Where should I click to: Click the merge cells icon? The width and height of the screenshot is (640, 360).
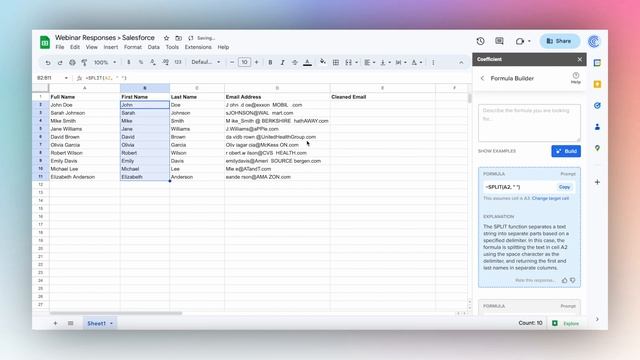[x=348, y=62]
